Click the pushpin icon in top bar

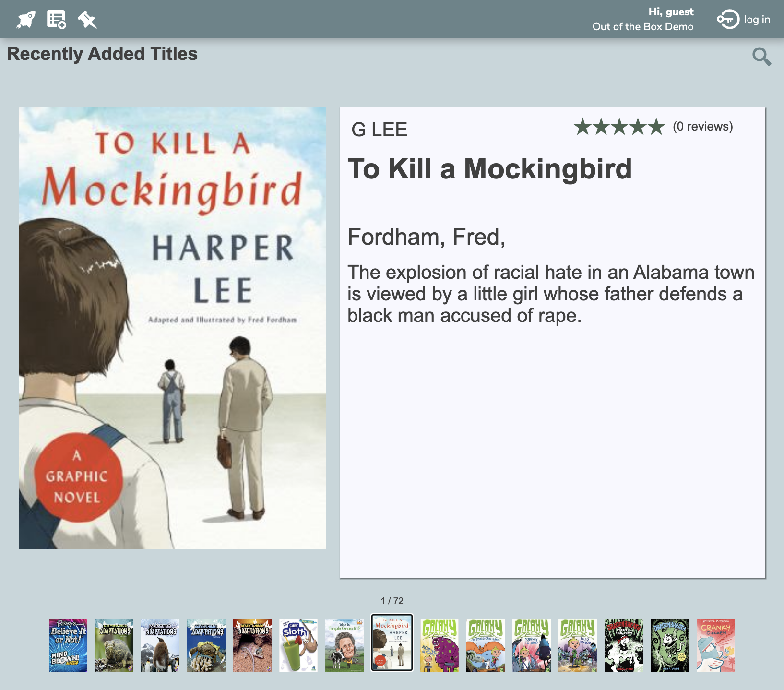[87, 20]
